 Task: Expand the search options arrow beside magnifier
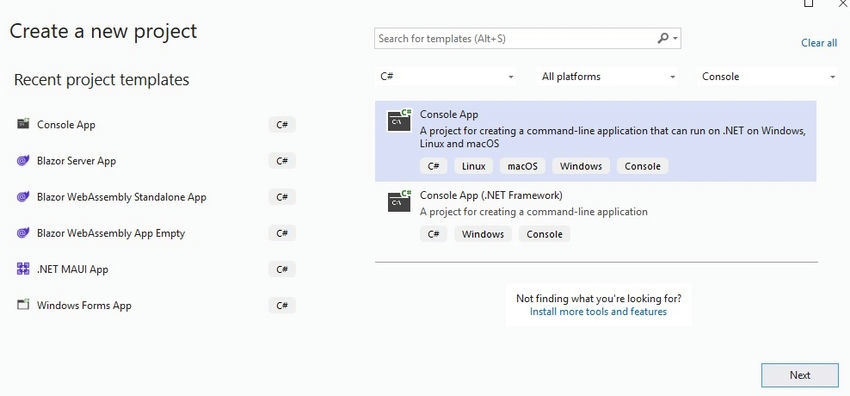click(x=675, y=39)
